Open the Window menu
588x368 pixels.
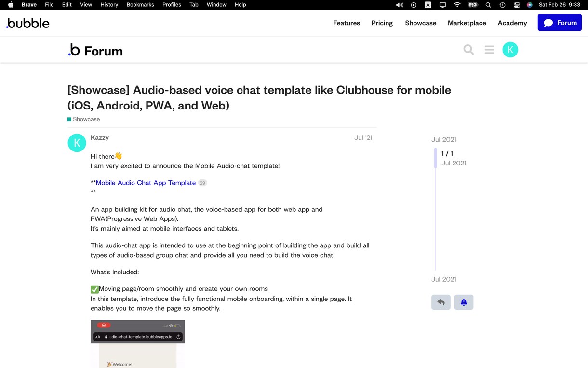(x=216, y=5)
